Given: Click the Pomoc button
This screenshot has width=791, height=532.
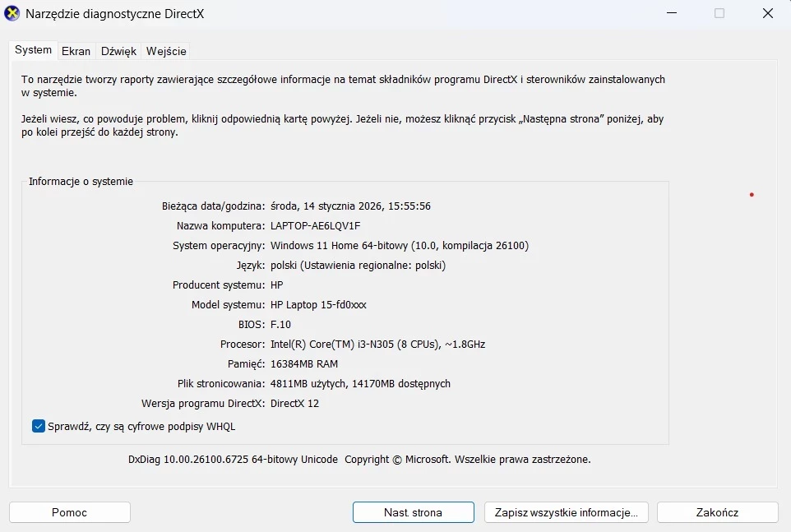Looking at the screenshot, I should click(x=69, y=512).
